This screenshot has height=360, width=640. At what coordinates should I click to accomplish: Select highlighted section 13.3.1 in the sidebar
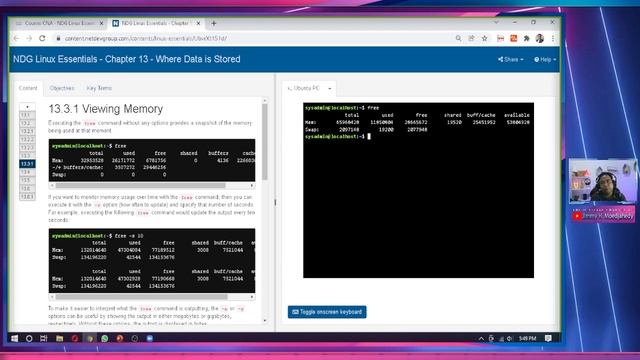point(27,164)
